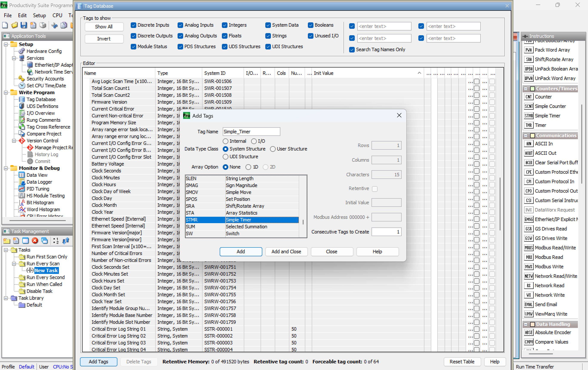This screenshot has width=588, height=370.
Task: Select SUM Selected Summation in structure list
Action: coord(242,227)
